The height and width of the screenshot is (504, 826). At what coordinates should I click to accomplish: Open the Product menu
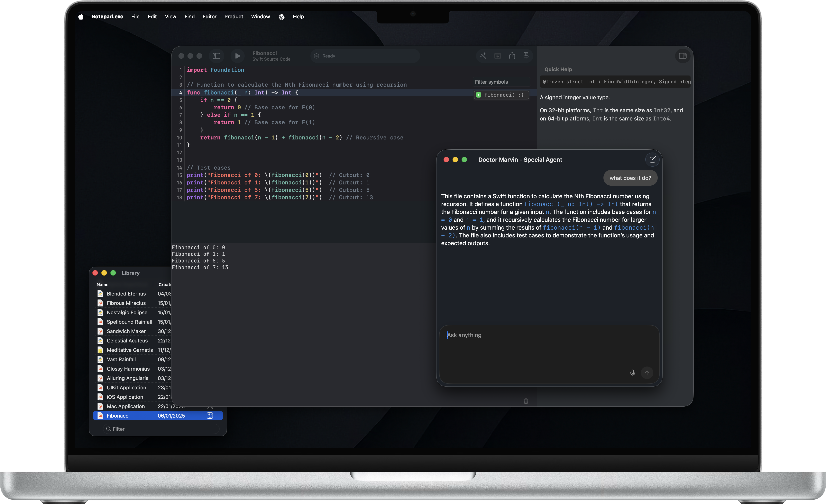click(234, 17)
